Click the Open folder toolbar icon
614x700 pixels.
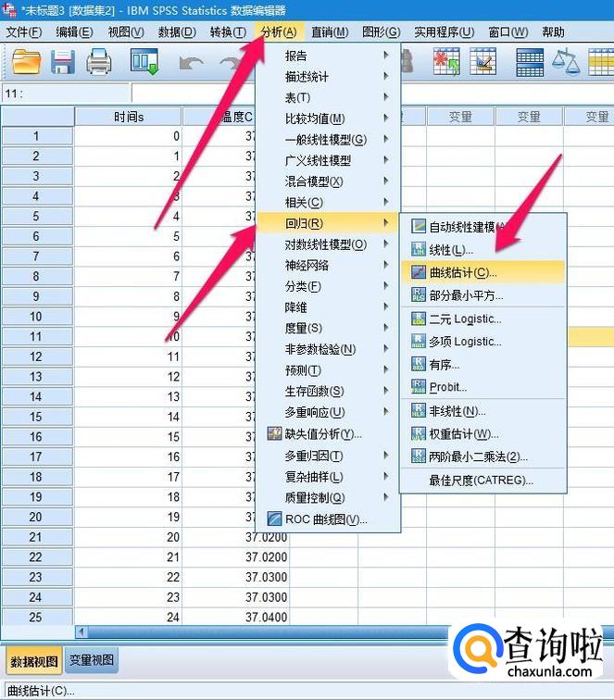pyautogui.click(x=26, y=62)
